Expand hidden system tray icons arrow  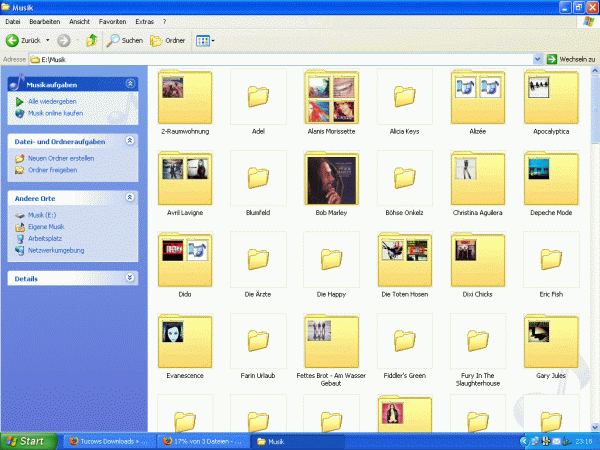point(524,442)
